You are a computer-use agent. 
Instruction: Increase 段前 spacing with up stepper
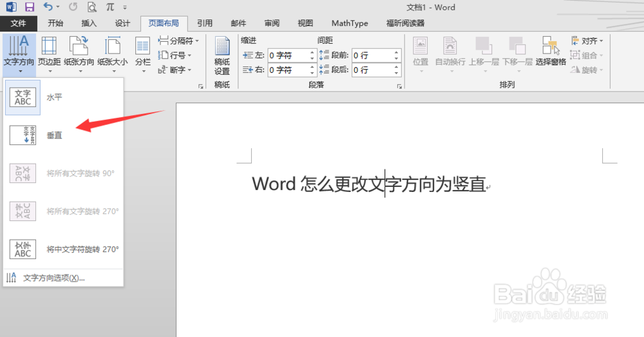pyautogui.click(x=396, y=52)
